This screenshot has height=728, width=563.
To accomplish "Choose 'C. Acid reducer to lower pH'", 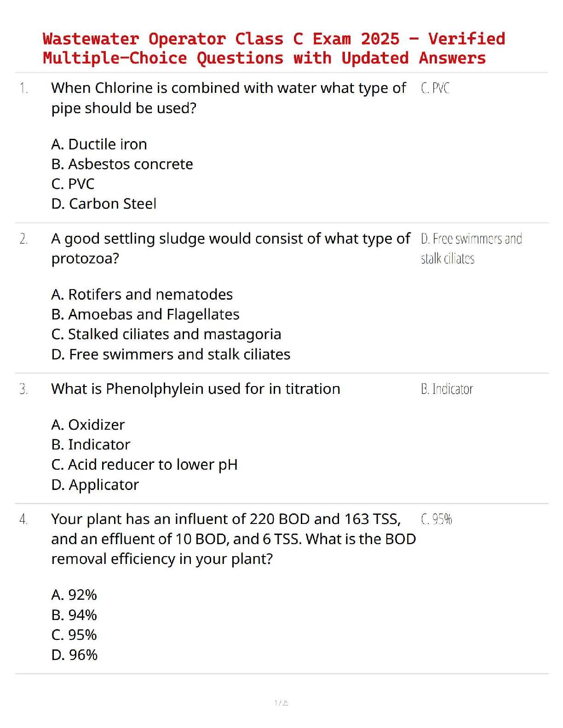I will click(x=144, y=465).
